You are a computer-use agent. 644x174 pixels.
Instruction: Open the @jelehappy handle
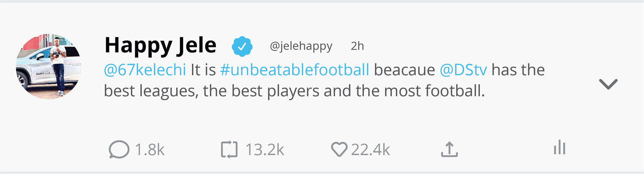(301, 46)
